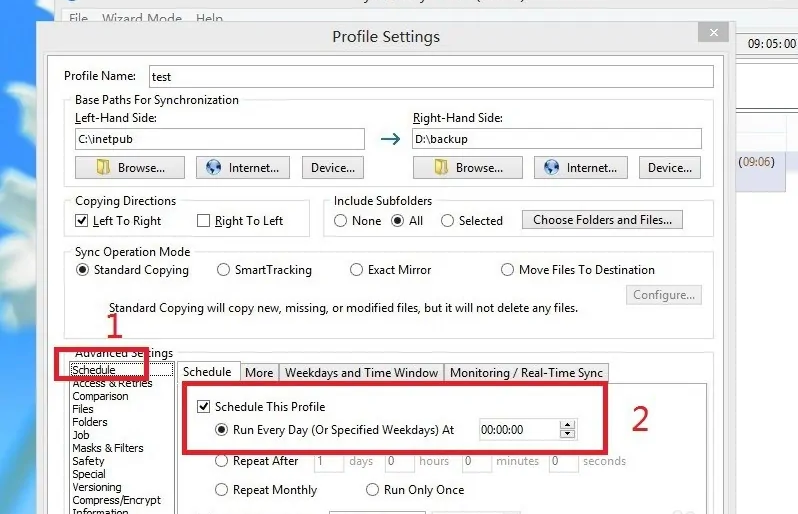Click the Left-Hand Side path field
Screen dimensions: 798x514
220,139
